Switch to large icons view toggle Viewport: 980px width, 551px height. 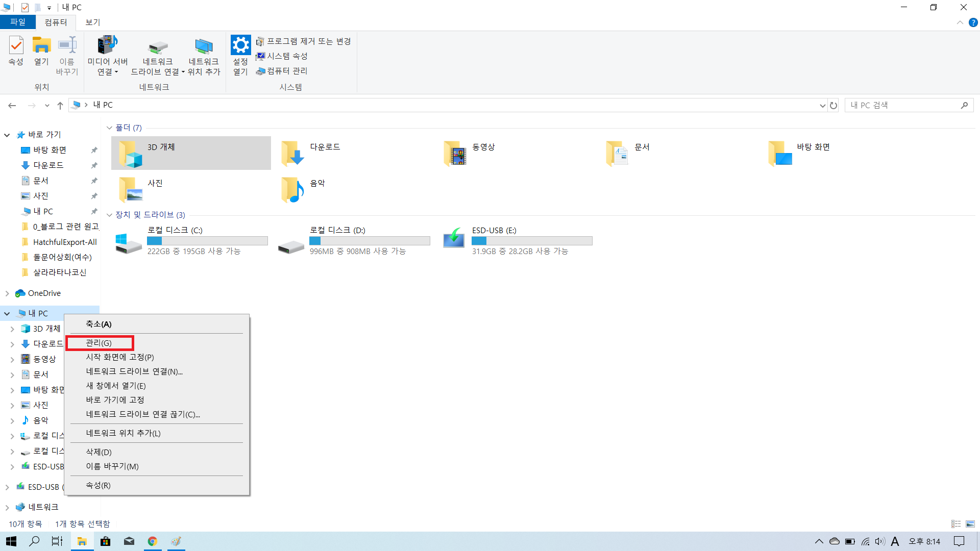click(970, 524)
